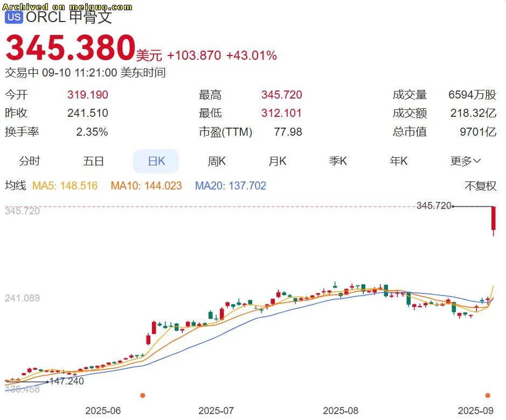Click the 不复权 adjustment setting
Screen dimensions: 506x420
[x=480, y=186]
